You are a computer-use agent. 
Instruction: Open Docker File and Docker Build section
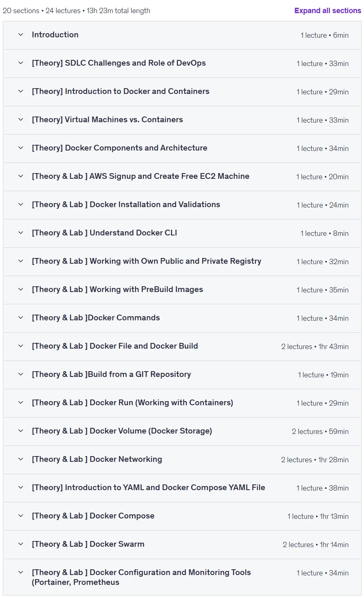click(x=182, y=347)
